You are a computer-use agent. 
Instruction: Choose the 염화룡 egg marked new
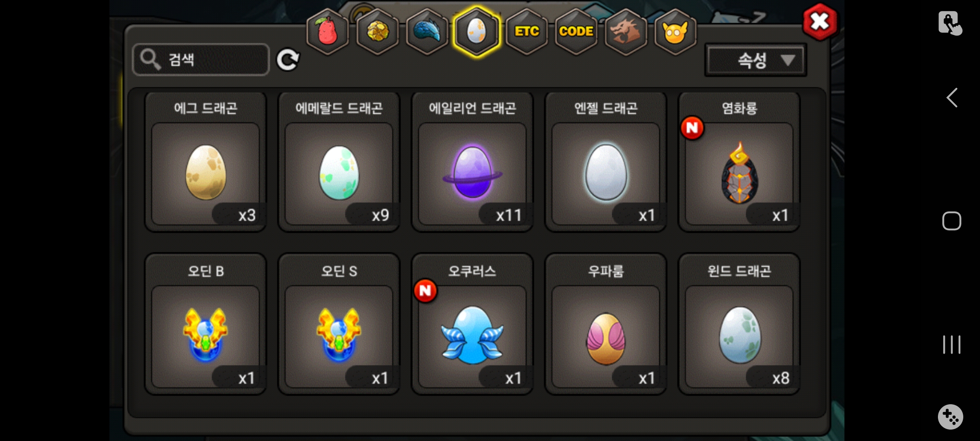coord(739,162)
